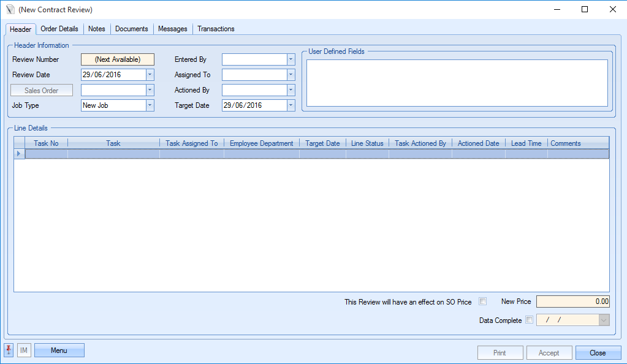The height and width of the screenshot is (364, 627).
Task: Open the Target Date picker in header
Action: click(291, 105)
